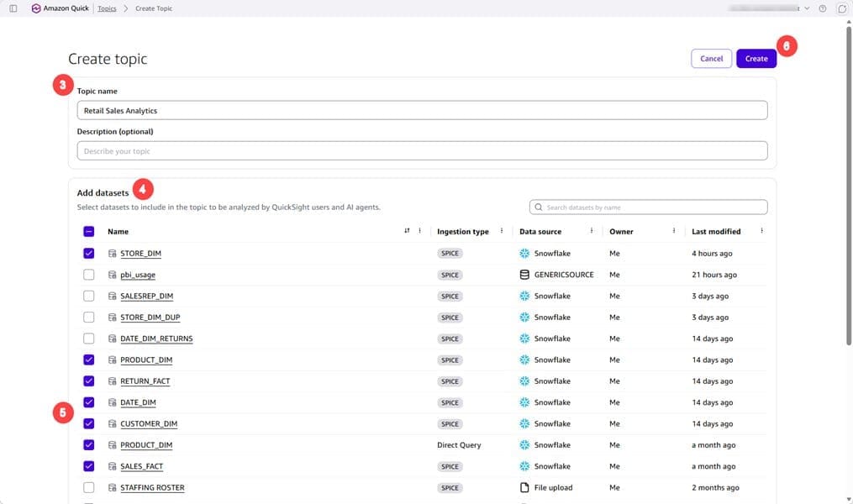Click the Snowflake icon in the SALESREP_DIM row
Viewport: 853px width, 504px height.
point(524,296)
